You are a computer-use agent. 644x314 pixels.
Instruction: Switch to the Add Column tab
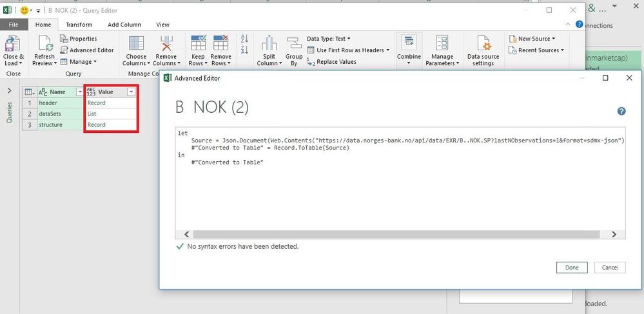124,25
